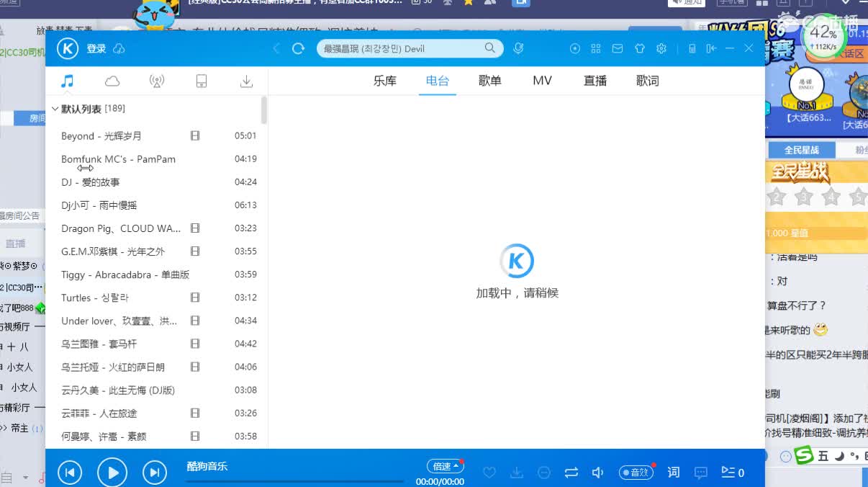Screen dimensions: 868x487
Task: Refresh the page with the reload icon
Action: tap(299, 48)
